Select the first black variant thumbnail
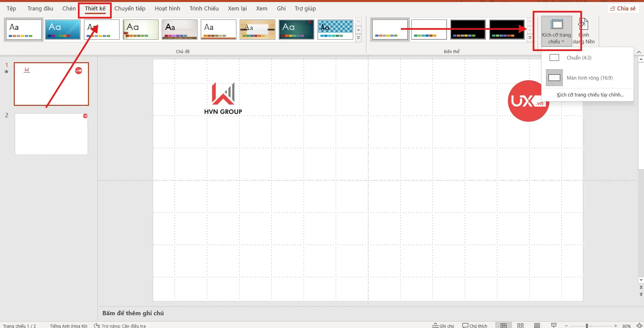The image size is (644, 328). [x=468, y=30]
